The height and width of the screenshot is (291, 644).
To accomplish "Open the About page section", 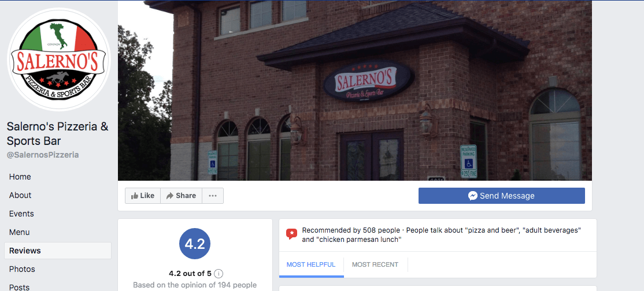I will pos(20,195).
